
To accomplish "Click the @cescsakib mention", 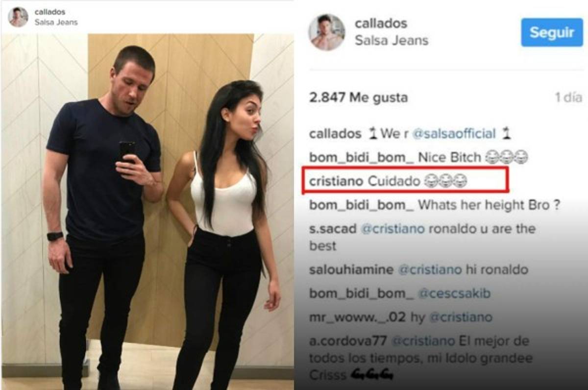I will [454, 293].
